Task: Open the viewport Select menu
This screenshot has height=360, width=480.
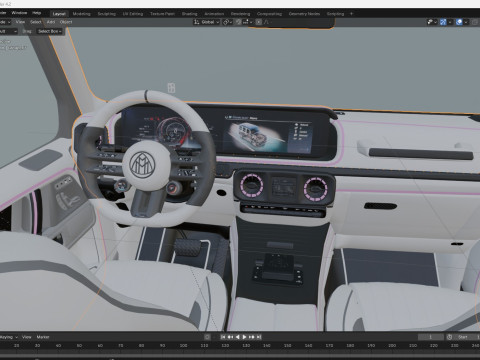Action: click(36, 22)
